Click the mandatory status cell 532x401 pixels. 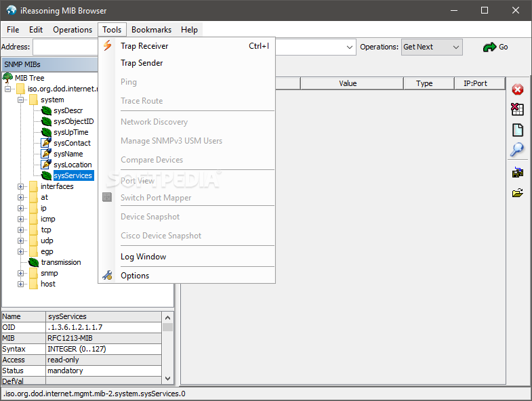[104, 371]
